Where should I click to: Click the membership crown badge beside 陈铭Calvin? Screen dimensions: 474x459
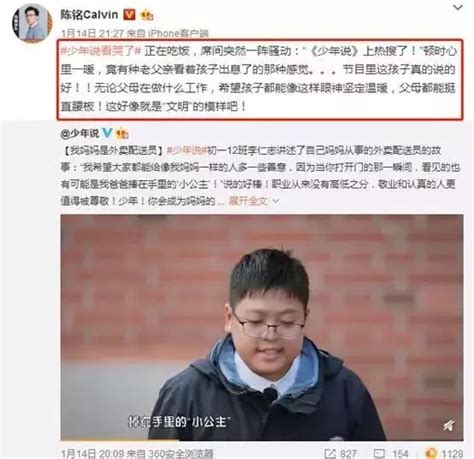coord(147,15)
